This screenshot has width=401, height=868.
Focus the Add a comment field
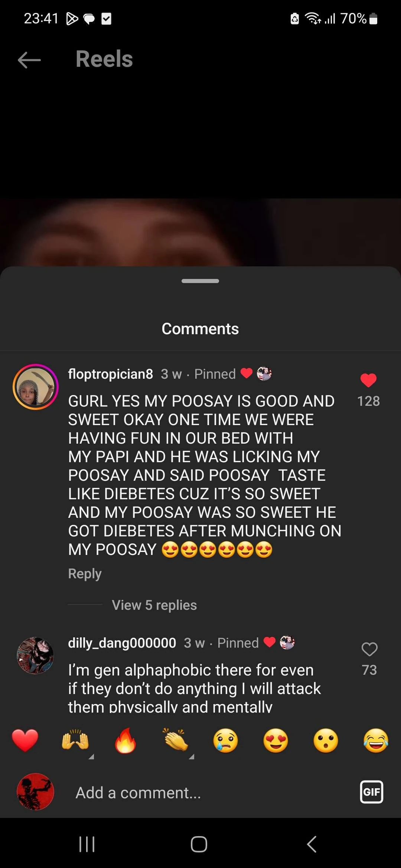pos(208,793)
